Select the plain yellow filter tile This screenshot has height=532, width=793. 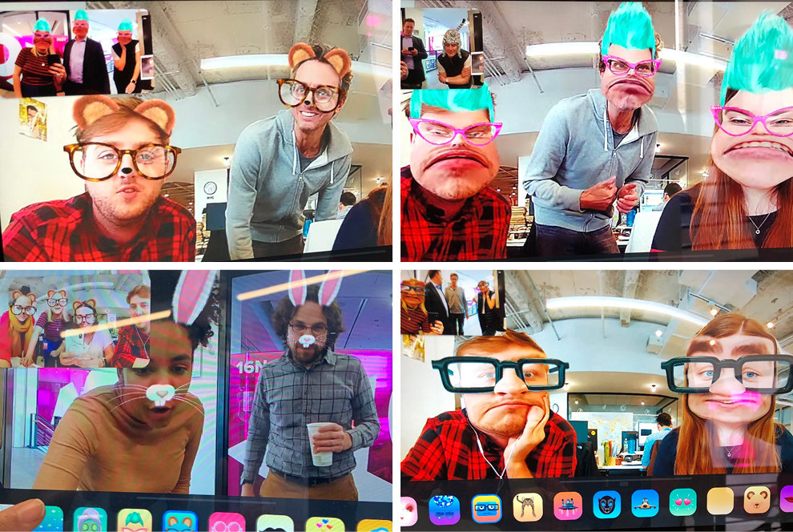[720, 501]
